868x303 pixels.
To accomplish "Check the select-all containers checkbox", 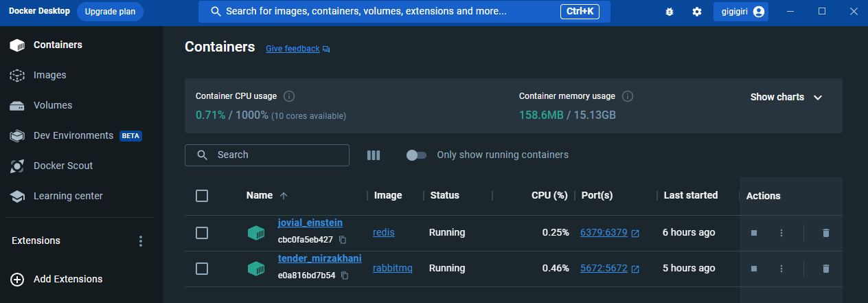I will [x=202, y=196].
